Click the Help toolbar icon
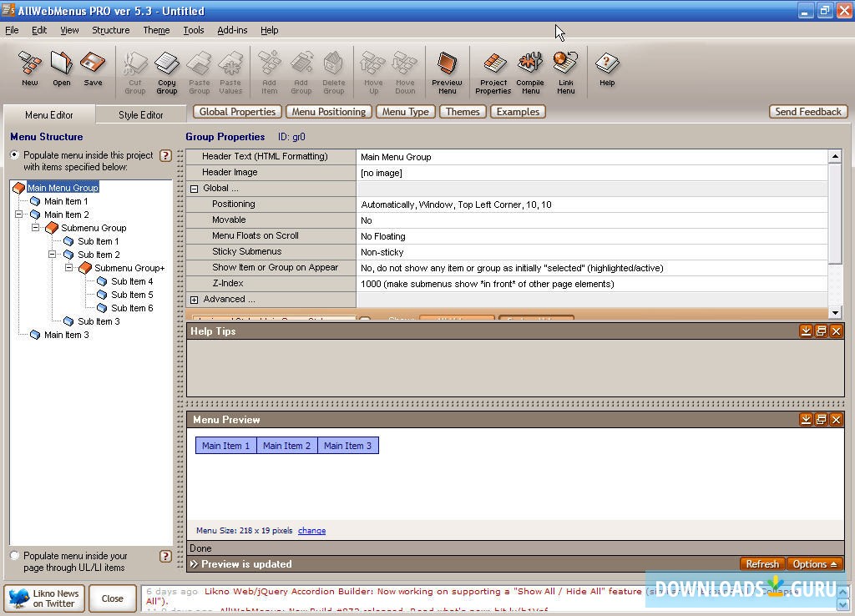Image resolution: width=855 pixels, height=616 pixels. [x=607, y=67]
